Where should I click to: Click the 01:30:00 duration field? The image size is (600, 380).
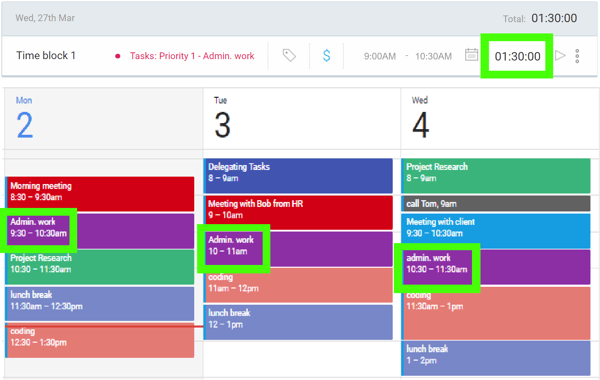coord(517,56)
